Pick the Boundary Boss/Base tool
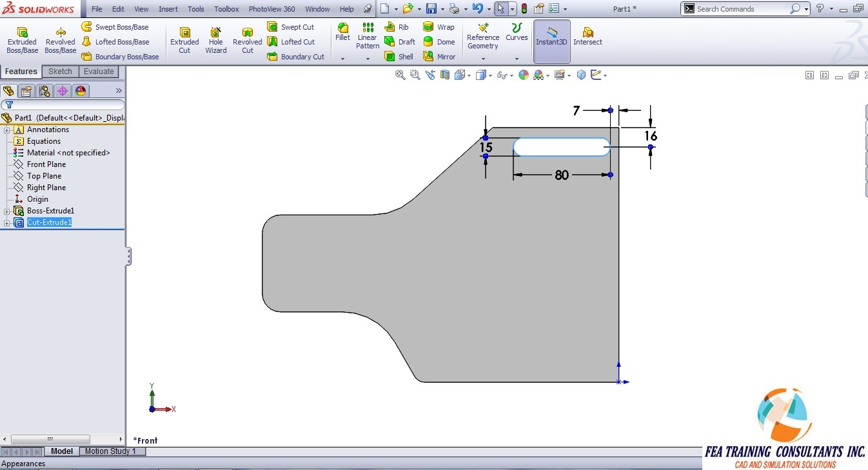This screenshot has width=868, height=470. [120, 57]
